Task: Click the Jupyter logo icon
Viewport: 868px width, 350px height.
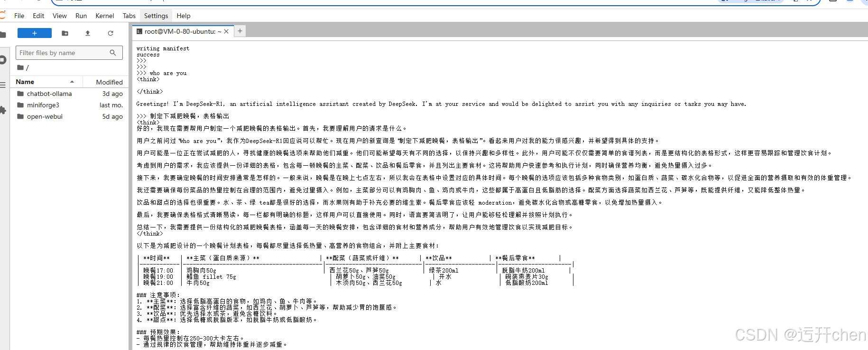Action: (x=2, y=15)
